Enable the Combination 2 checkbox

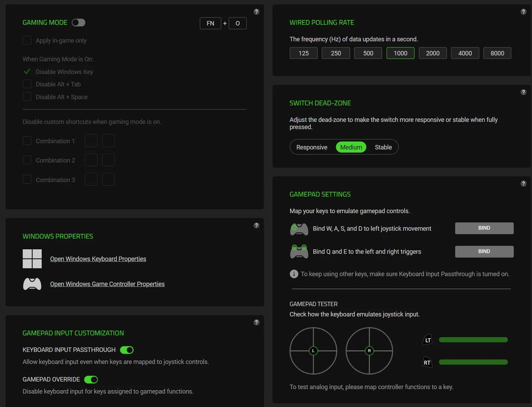coord(27,160)
